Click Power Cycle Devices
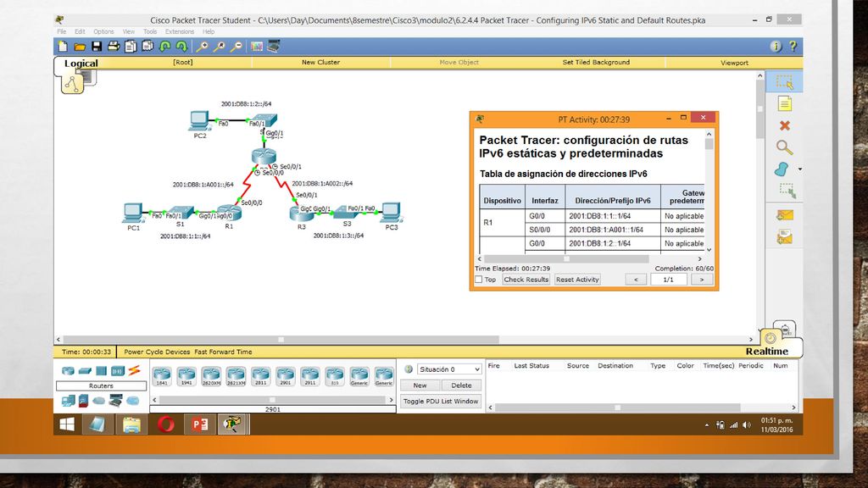Screen dimensions: 868x488 click(x=157, y=352)
